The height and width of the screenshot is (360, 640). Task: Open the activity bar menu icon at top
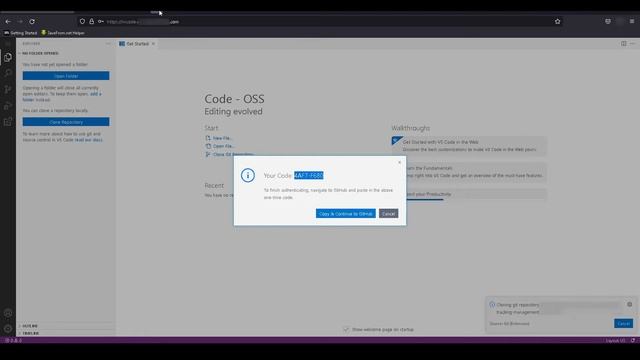click(x=8, y=44)
